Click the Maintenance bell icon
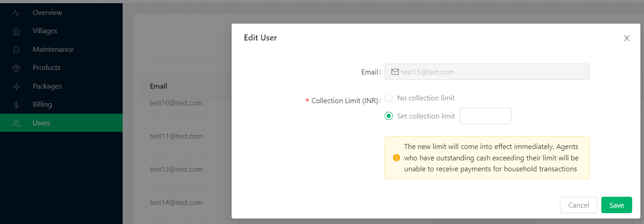This screenshot has width=644, height=224. [x=16, y=50]
